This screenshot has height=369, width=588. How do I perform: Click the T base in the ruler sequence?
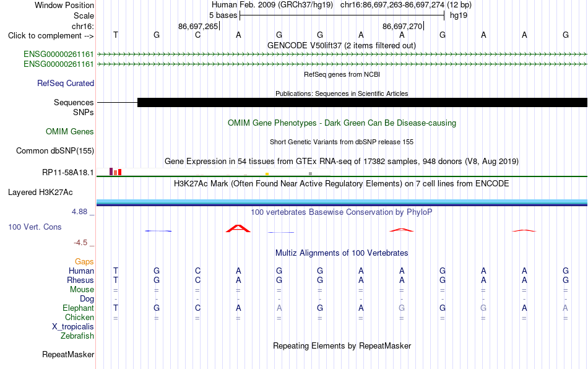pyautogui.click(x=116, y=35)
